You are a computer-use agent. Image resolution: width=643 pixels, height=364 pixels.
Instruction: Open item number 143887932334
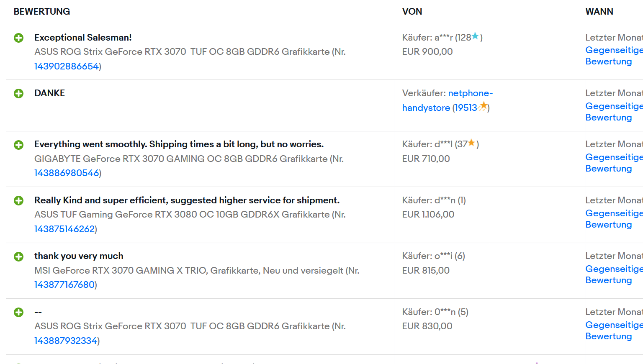66,341
